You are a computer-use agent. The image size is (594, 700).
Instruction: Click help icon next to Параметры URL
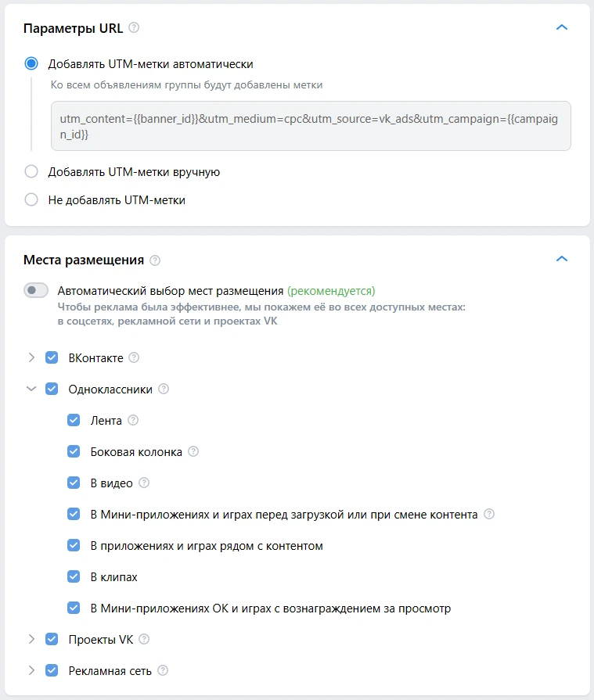(x=134, y=28)
